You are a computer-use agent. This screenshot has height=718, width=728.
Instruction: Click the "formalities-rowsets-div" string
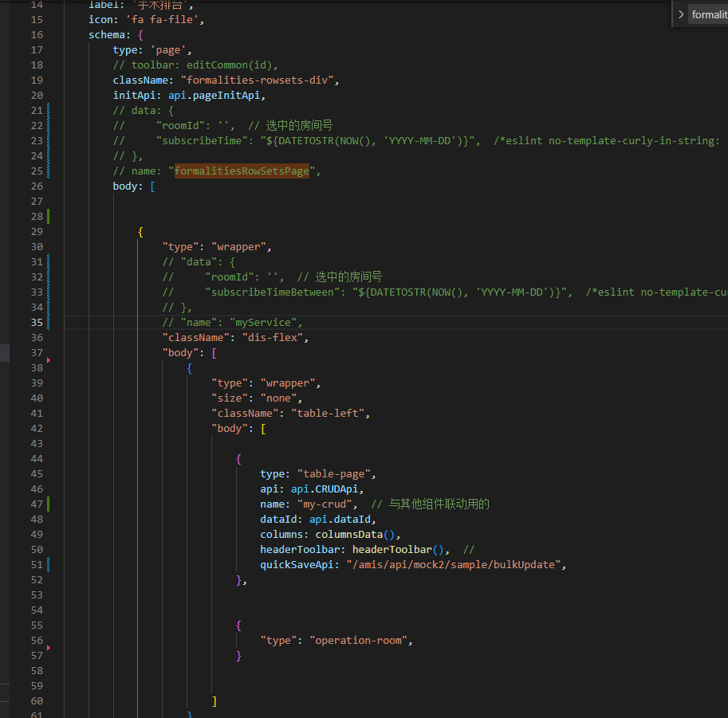258,80
